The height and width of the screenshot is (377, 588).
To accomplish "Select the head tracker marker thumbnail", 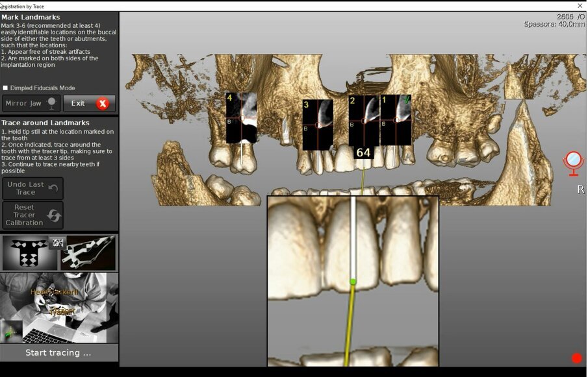I will (x=29, y=253).
